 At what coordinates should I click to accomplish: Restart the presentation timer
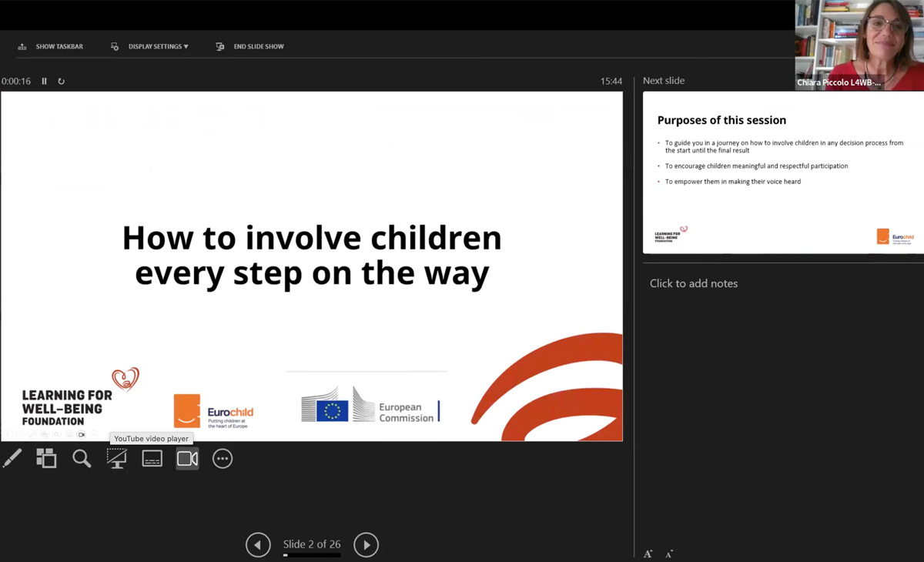tap(62, 81)
